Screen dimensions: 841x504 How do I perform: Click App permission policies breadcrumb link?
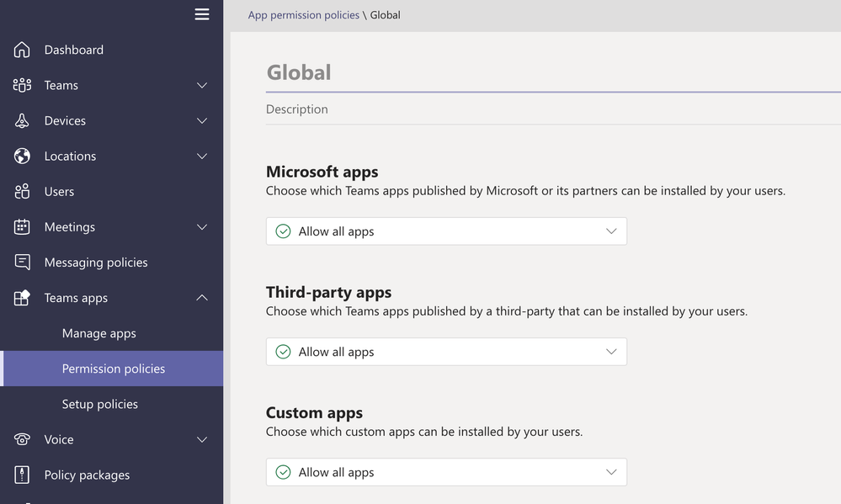(303, 15)
